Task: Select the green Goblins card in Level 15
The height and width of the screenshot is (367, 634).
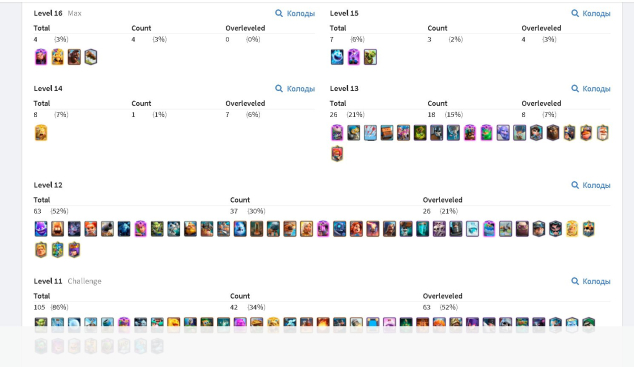Action: point(370,57)
